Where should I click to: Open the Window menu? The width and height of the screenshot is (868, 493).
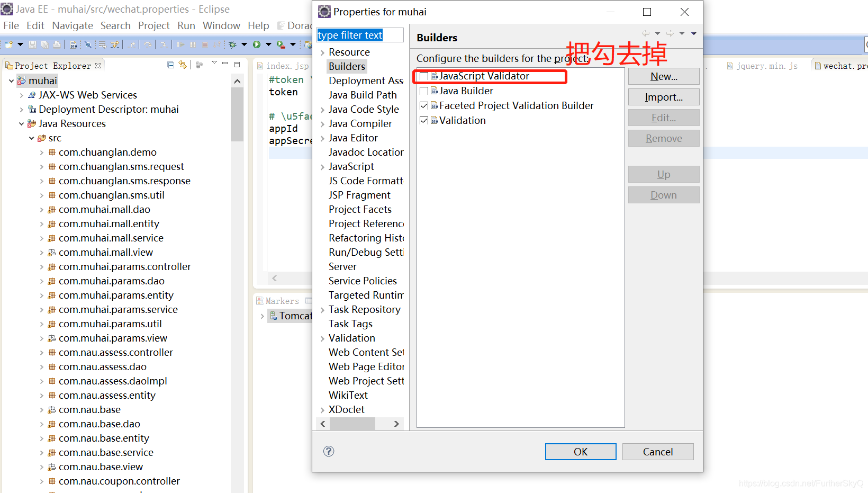click(221, 25)
